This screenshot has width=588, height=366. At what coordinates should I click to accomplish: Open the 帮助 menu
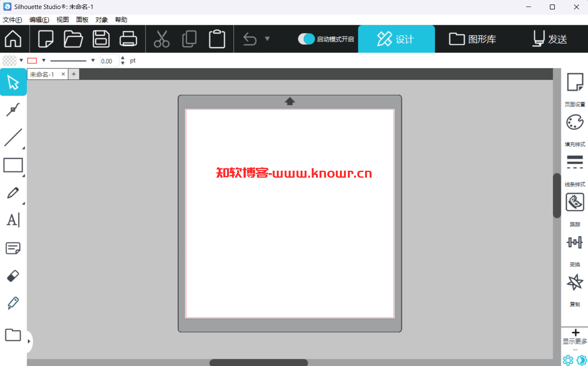121,20
